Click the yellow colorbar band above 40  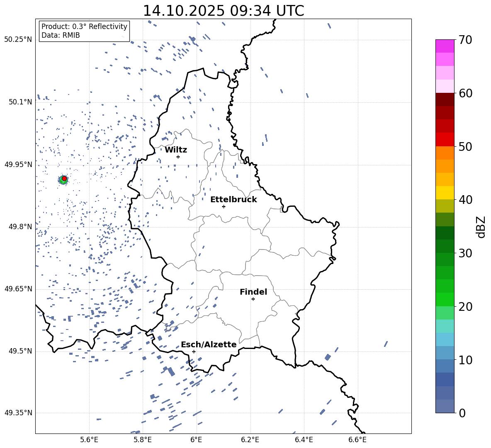[x=445, y=193]
